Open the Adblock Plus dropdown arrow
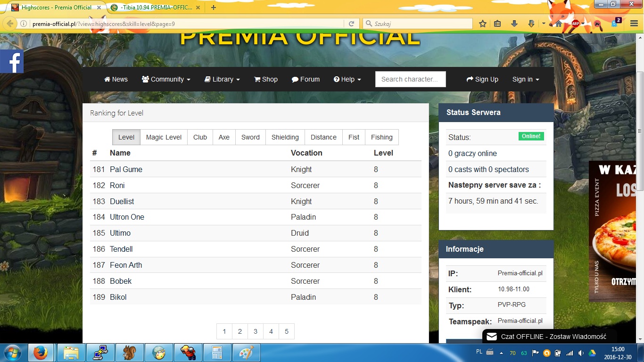This screenshot has width=644, height=362. point(583,24)
